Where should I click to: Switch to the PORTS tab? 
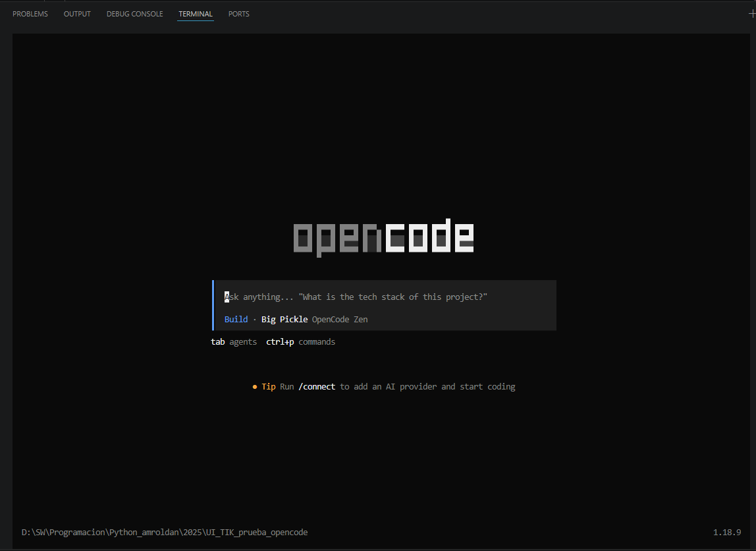tap(238, 14)
